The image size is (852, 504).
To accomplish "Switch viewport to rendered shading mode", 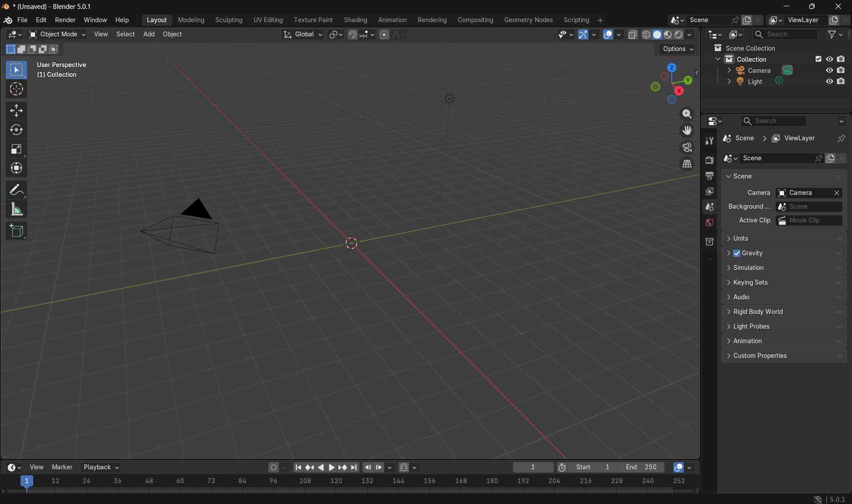I will (680, 35).
